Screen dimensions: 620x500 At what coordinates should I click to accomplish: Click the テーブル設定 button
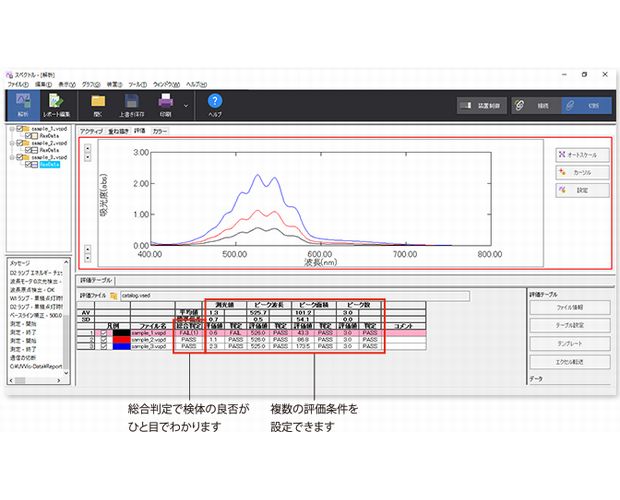(x=570, y=326)
